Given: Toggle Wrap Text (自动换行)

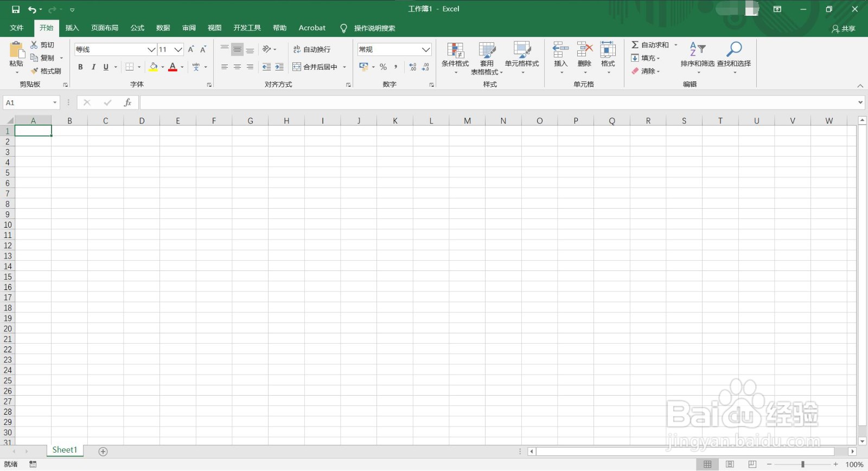Looking at the screenshot, I should (x=312, y=49).
